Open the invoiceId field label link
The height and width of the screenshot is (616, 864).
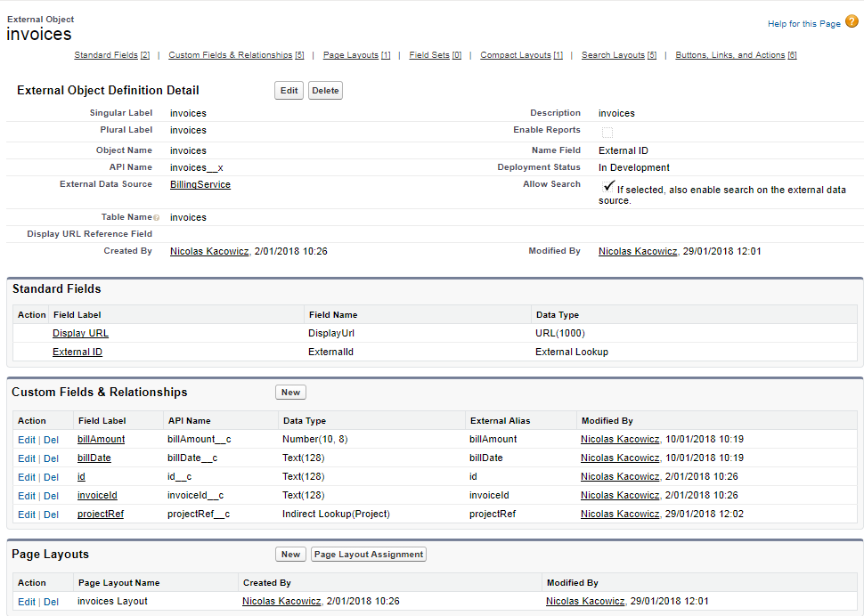(x=97, y=495)
